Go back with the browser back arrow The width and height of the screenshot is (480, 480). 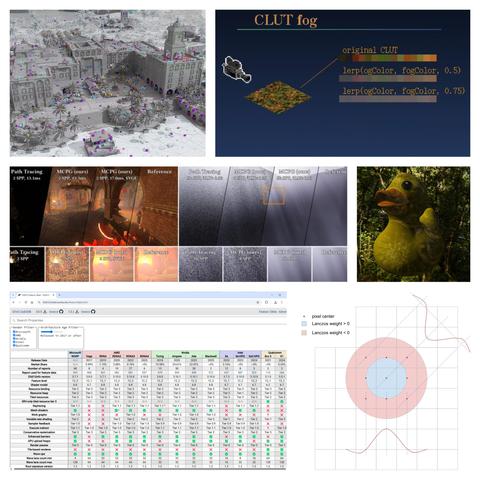(x=13, y=302)
